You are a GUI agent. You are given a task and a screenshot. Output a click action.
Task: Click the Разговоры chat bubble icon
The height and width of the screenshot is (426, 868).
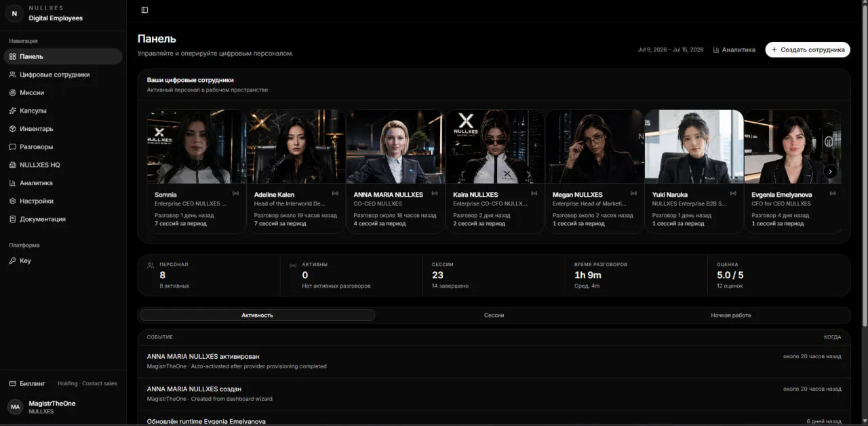[13, 147]
